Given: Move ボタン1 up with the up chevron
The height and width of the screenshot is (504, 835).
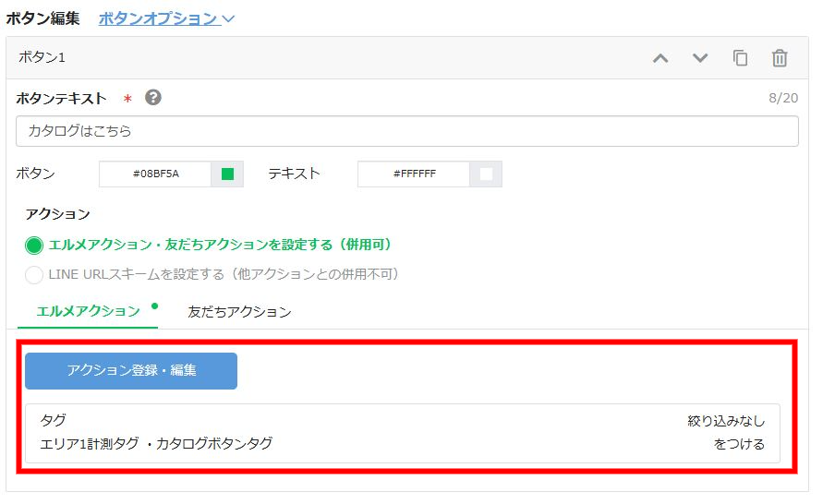Looking at the screenshot, I should pyautogui.click(x=660, y=58).
